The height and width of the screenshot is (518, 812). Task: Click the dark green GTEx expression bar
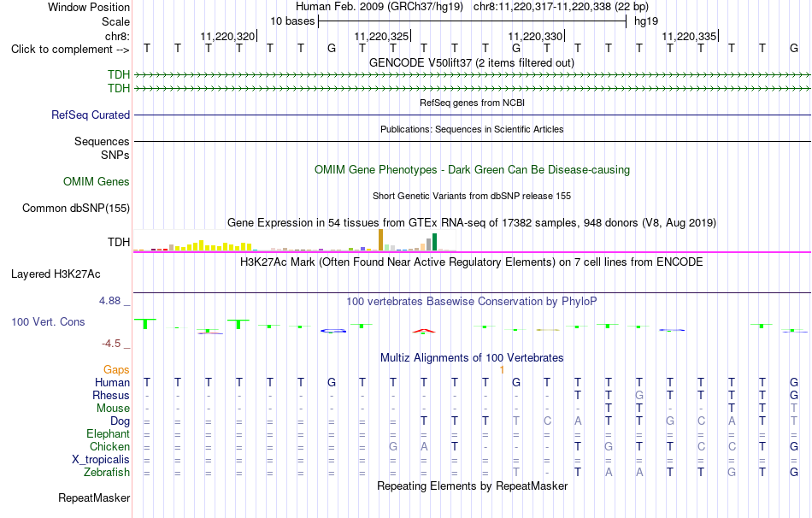434,242
